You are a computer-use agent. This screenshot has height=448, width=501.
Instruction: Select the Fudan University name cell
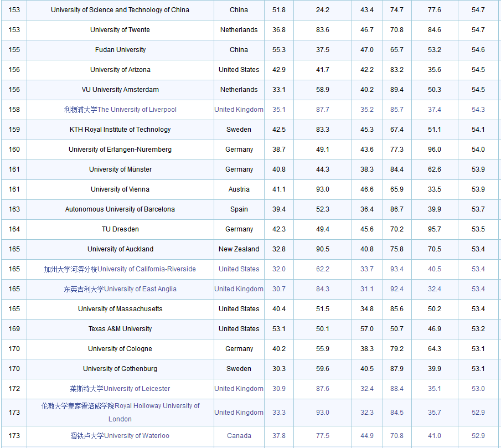pos(120,50)
